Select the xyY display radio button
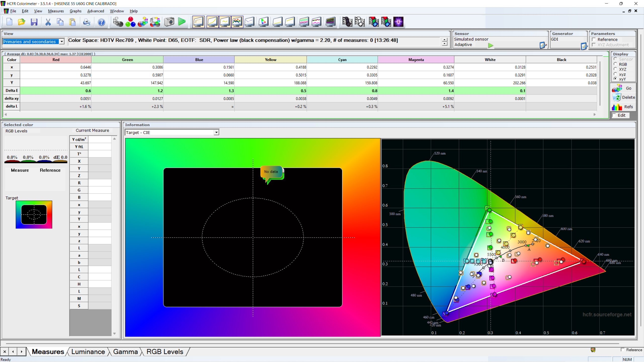The width and height of the screenshot is (644, 362). 615,79
